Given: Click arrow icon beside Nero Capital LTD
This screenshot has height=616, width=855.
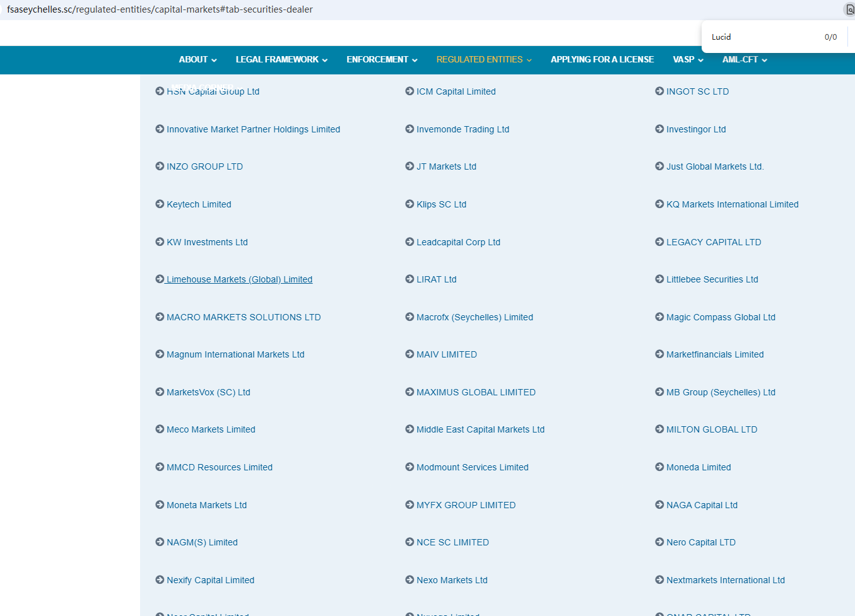Looking at the screenshot, I should (x=659, y=542).
